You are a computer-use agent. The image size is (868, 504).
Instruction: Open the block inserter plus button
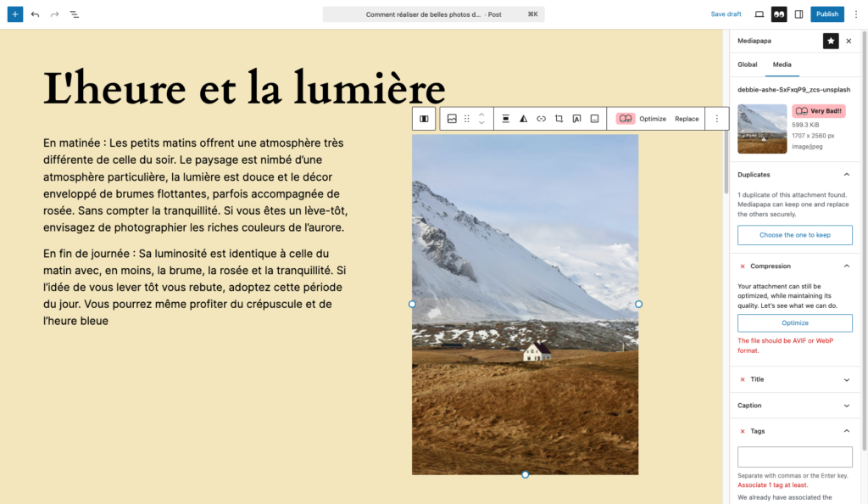pyautogui.click(x=15, y=14)
